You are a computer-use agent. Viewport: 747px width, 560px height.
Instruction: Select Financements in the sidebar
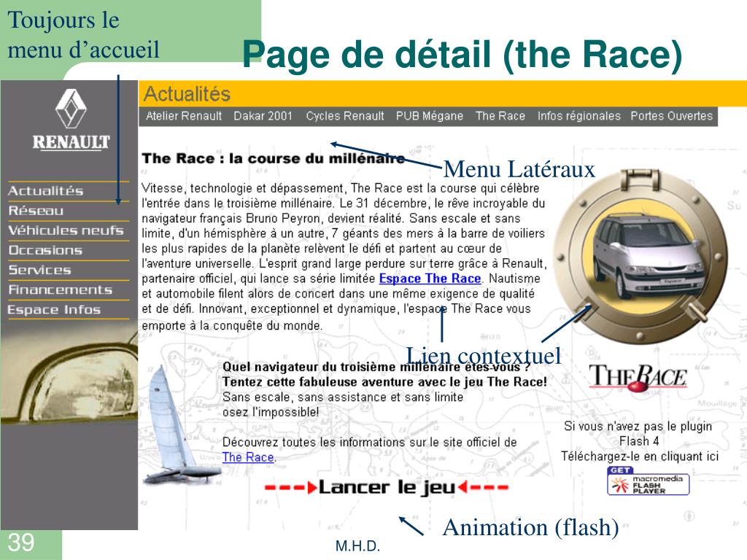pyautogui.click(x=60, y=290)
